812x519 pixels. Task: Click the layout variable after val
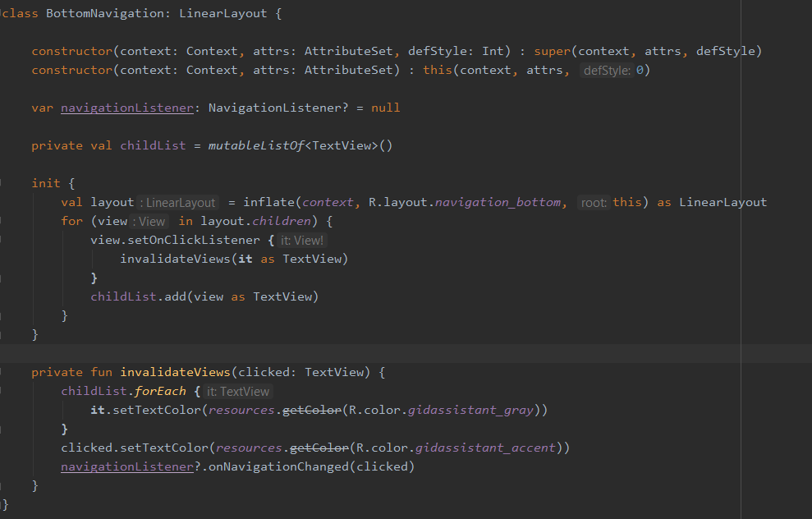[112, 202]
